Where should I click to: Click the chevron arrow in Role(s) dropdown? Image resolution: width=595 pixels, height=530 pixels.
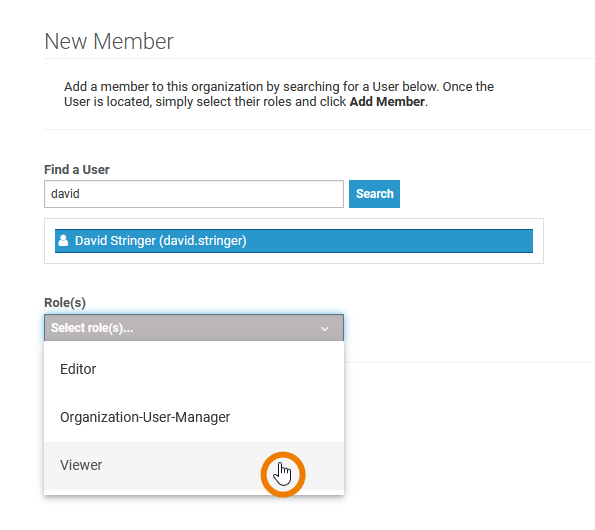(325, 329)
